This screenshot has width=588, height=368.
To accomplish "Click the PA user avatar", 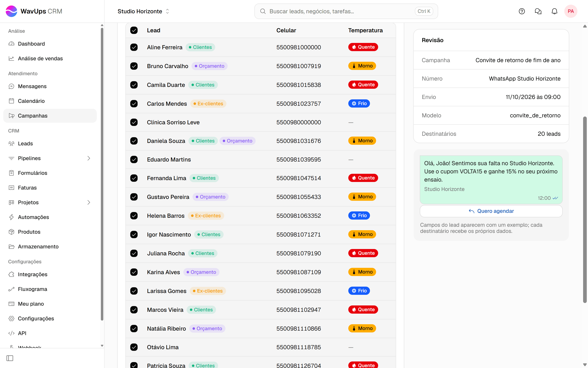I will (x=570, y=11).
